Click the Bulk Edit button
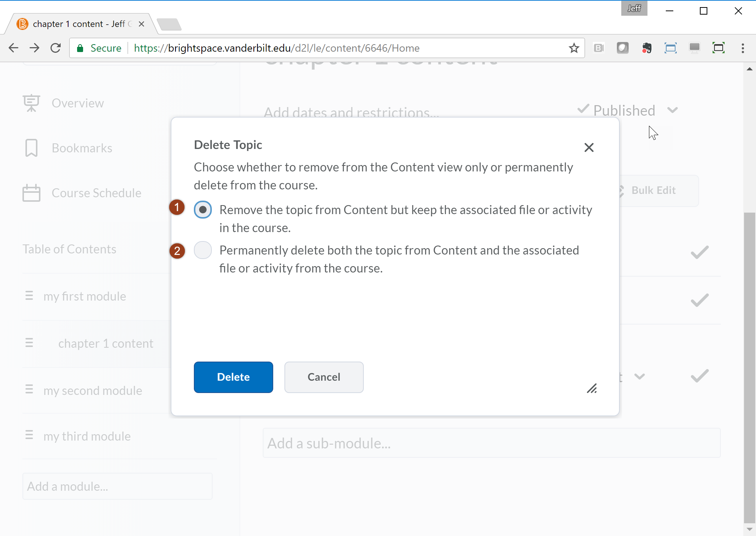Image resolution: width=756 pixels, height=536 pixels. [659, 191]
